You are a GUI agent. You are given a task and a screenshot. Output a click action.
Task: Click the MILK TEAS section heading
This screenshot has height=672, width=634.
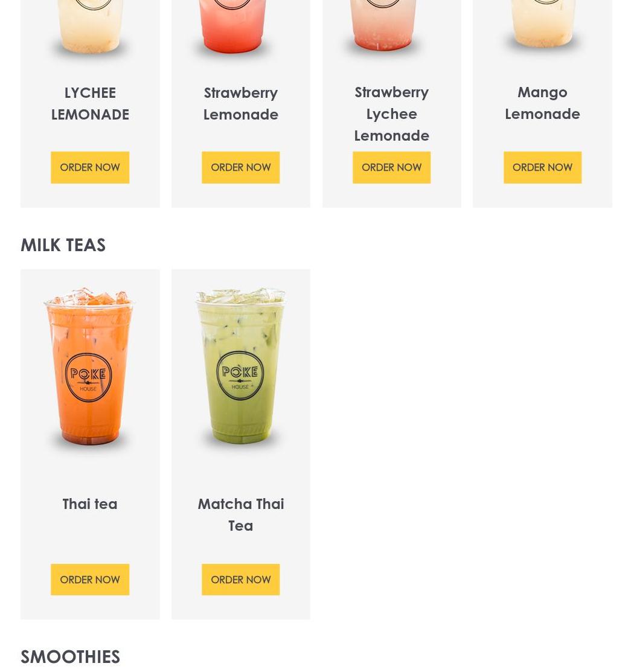point(63,245)
